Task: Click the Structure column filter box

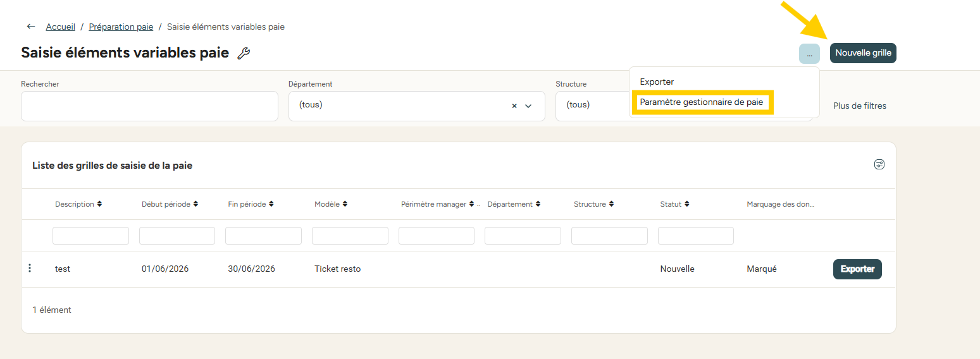Action: click(609, 236)
